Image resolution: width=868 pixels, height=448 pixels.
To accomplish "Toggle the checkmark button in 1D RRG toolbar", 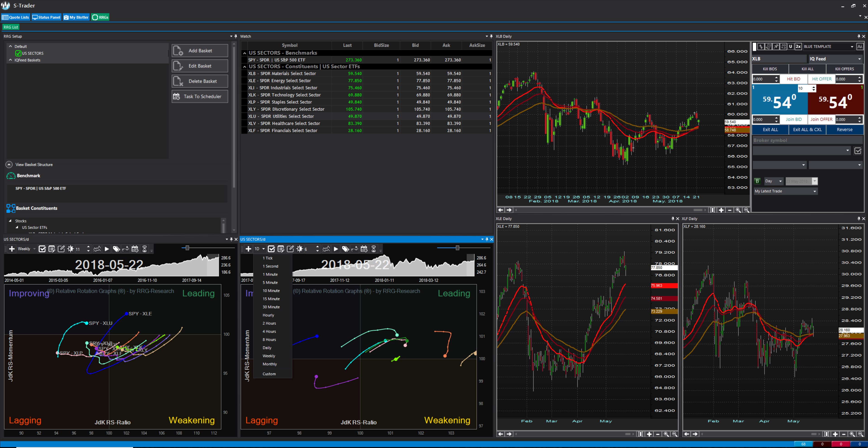I will pos(271,249).
